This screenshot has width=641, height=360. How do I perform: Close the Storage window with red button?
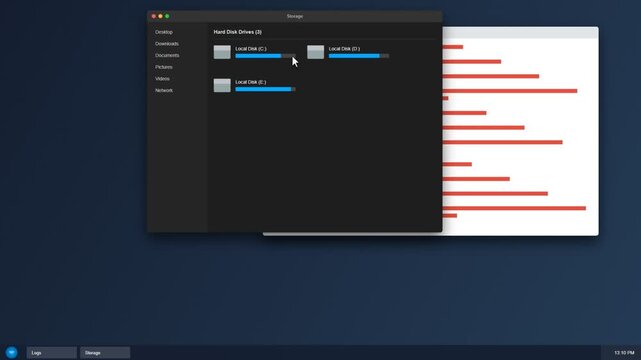(x=154, y=16)
